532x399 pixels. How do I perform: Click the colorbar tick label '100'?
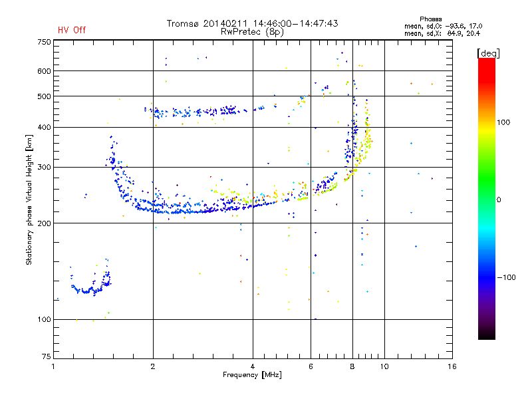pyautogui.click(x=503, y=122)
